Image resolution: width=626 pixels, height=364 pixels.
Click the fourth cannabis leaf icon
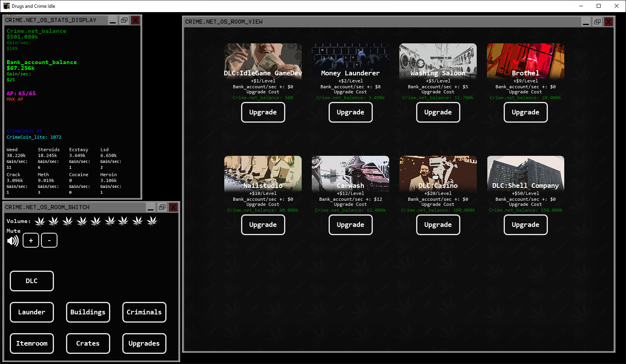[82, 221]
